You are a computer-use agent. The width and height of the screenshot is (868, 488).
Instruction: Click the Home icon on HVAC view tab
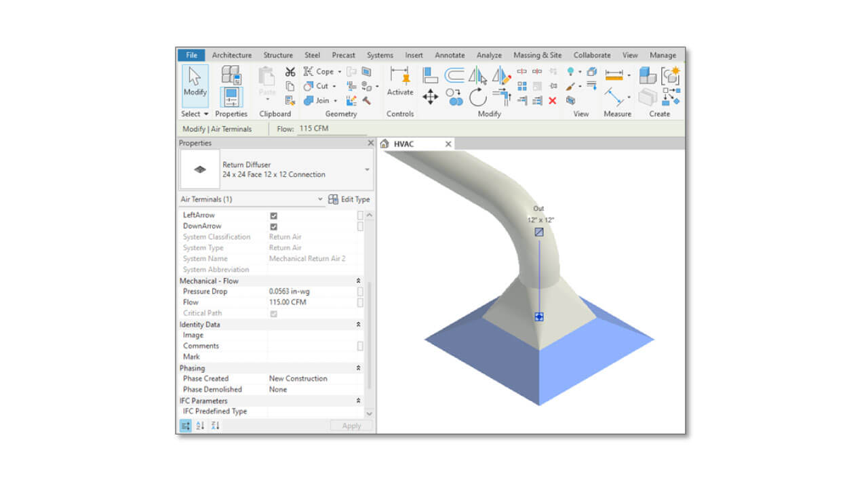coord(385,144)
